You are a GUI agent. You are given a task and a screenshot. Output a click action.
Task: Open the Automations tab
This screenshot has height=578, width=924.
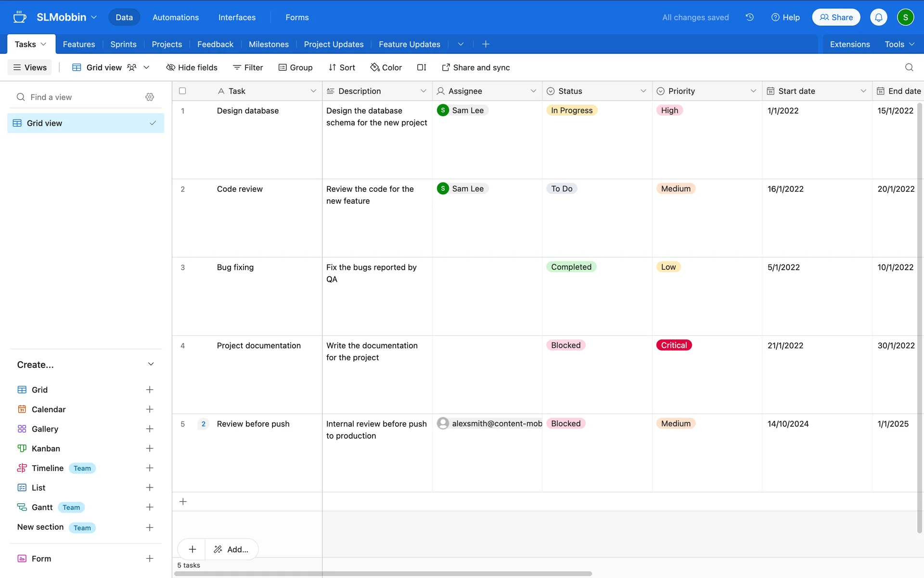click(175, 17)
